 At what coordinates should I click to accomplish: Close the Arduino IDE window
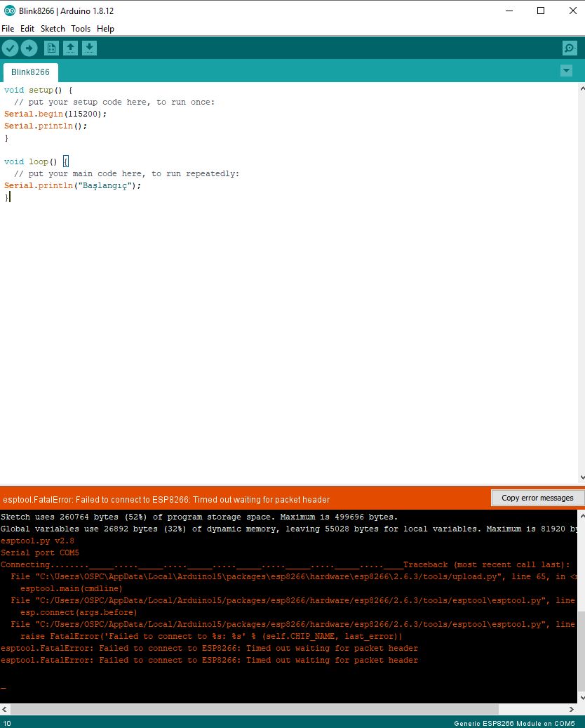572,11
